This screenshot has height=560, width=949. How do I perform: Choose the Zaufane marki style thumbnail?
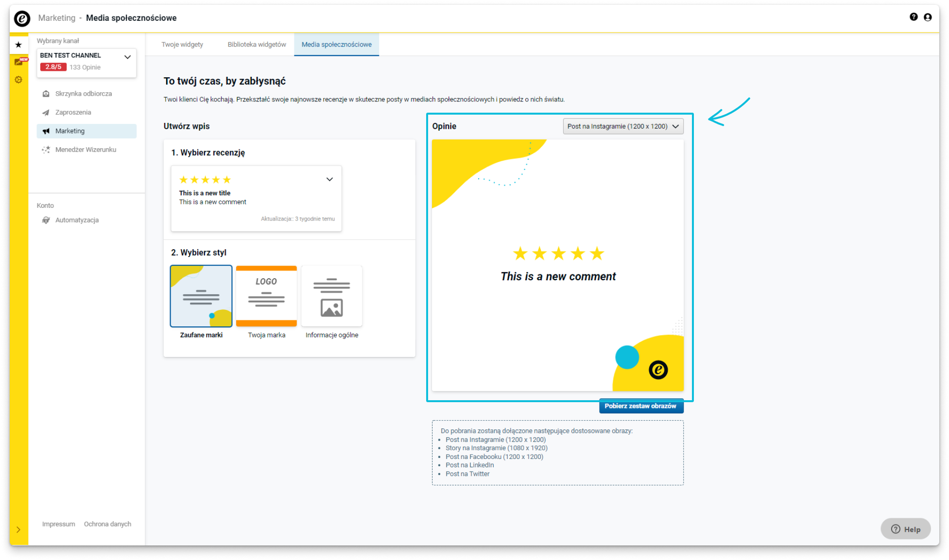point(201,296)
